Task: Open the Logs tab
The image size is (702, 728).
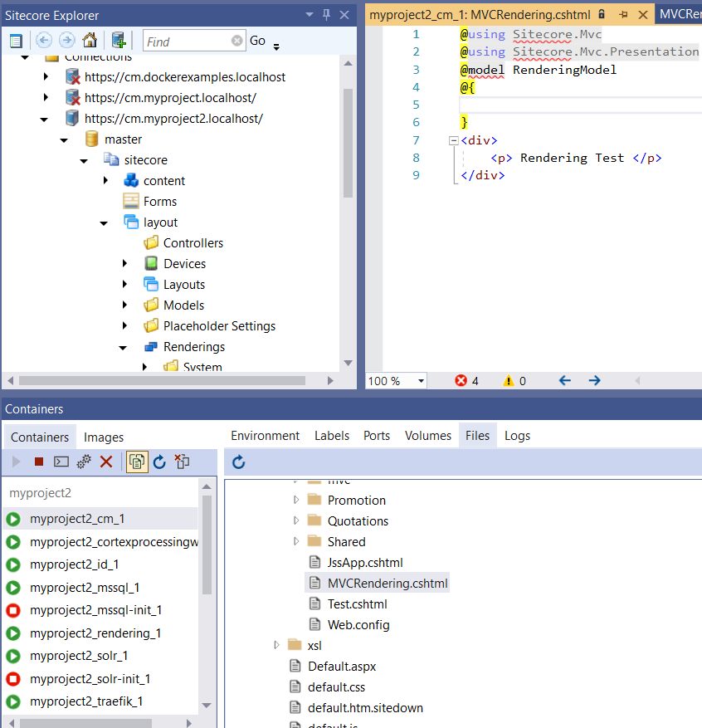Action: (517, 436)
